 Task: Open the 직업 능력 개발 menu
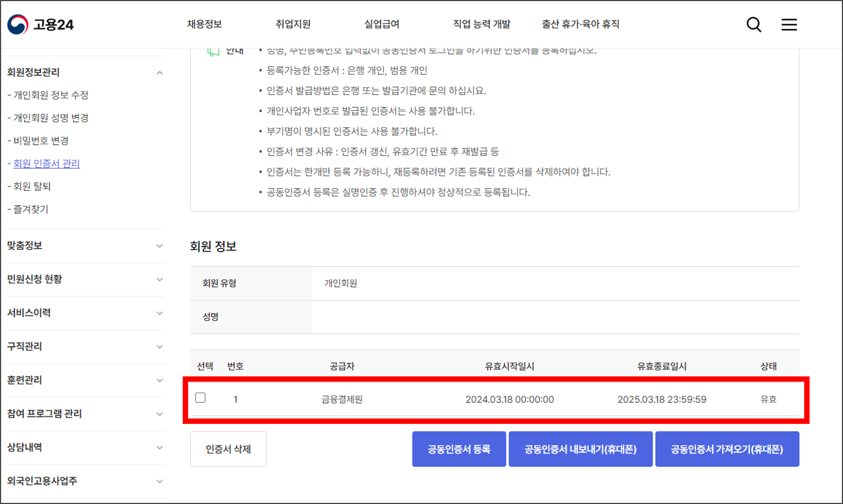click(482, 24)
